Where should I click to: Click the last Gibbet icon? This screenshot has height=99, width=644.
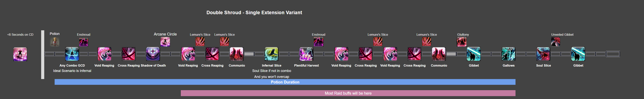point(578,54)
